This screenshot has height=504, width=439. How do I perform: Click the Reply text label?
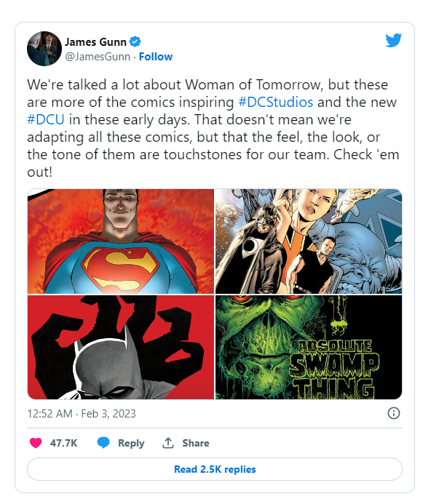(131, 443)
